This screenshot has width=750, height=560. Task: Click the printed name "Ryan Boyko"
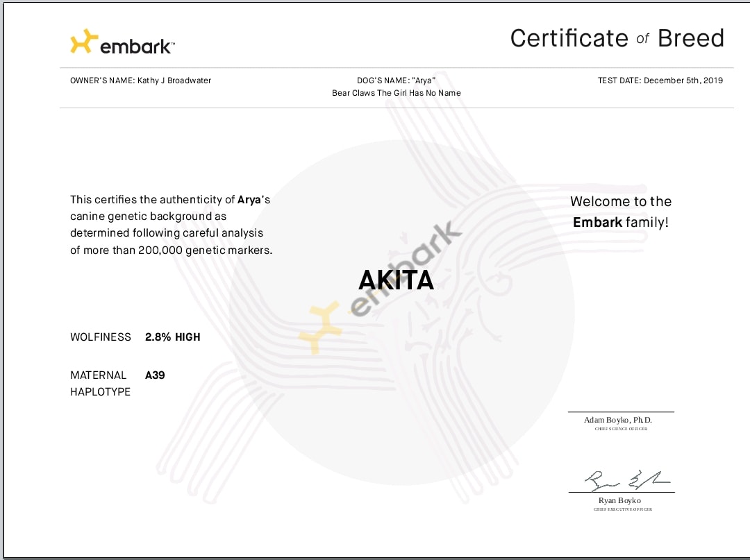tap(619, 500)
